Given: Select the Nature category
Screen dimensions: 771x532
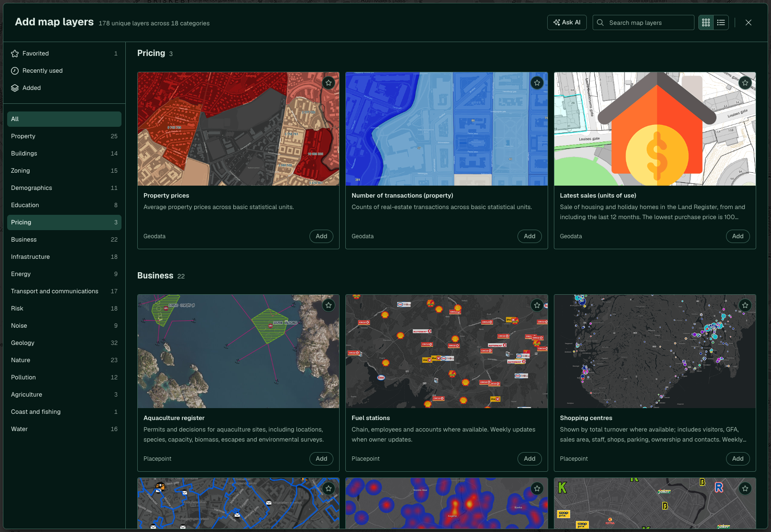Looking at the screenshot, I should 64,360.
